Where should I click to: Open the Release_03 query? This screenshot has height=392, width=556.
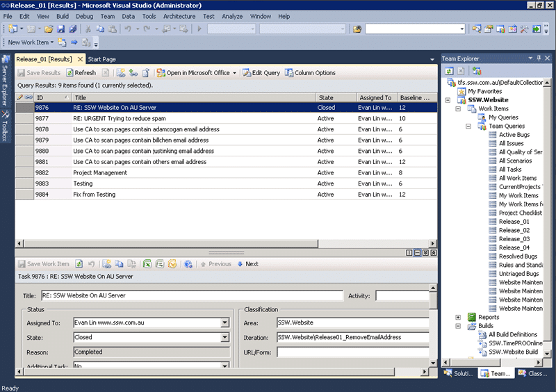(514, 239)
